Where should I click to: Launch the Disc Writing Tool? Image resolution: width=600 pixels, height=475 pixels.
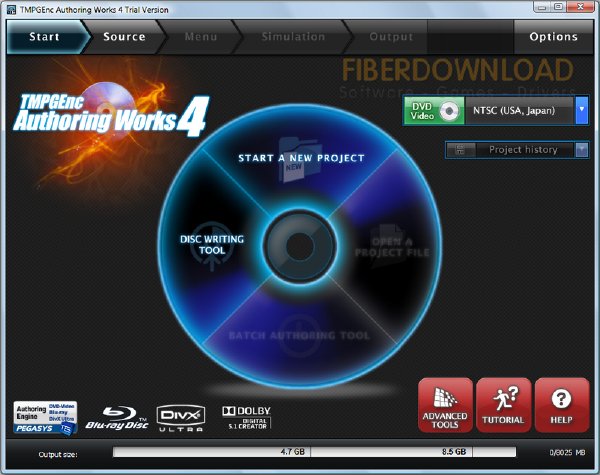point(212,245)
